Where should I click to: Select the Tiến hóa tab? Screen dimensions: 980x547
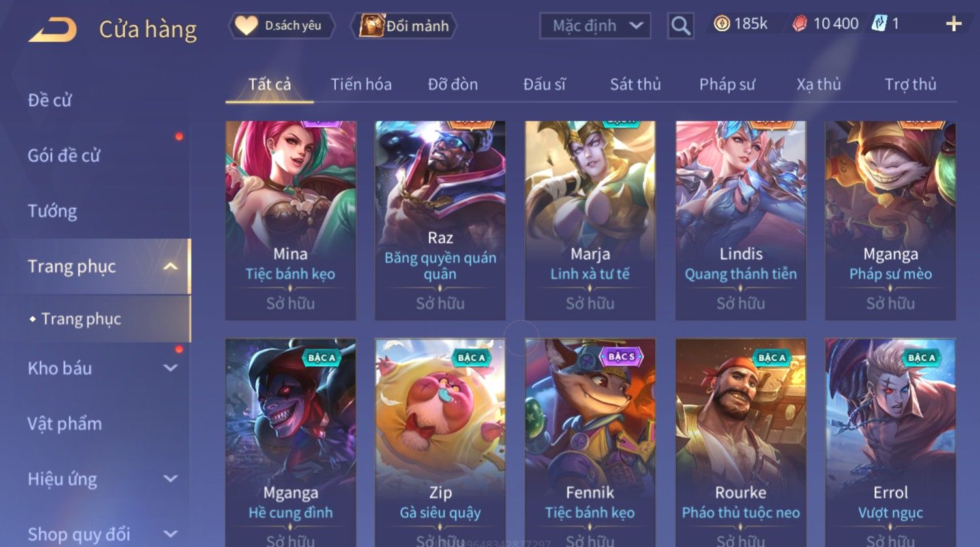tap(361, 84)
